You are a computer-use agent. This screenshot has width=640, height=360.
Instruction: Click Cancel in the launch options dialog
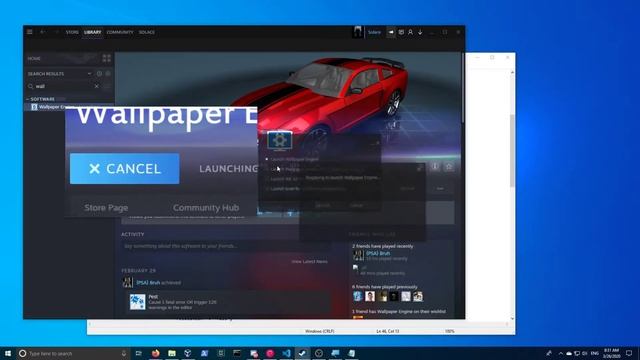356,205
